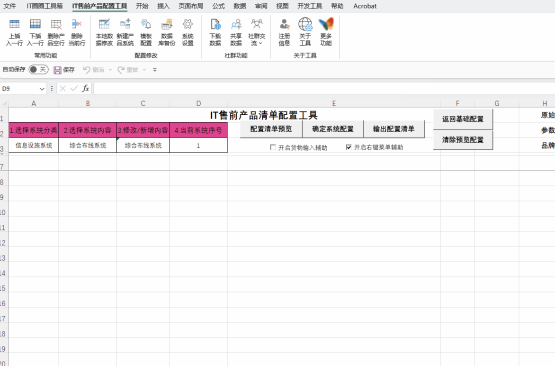Select the 4.当前系统序号 header cell
Viewport: 555px width, 366px height.
pyautogui.click(x=198, y=130)
